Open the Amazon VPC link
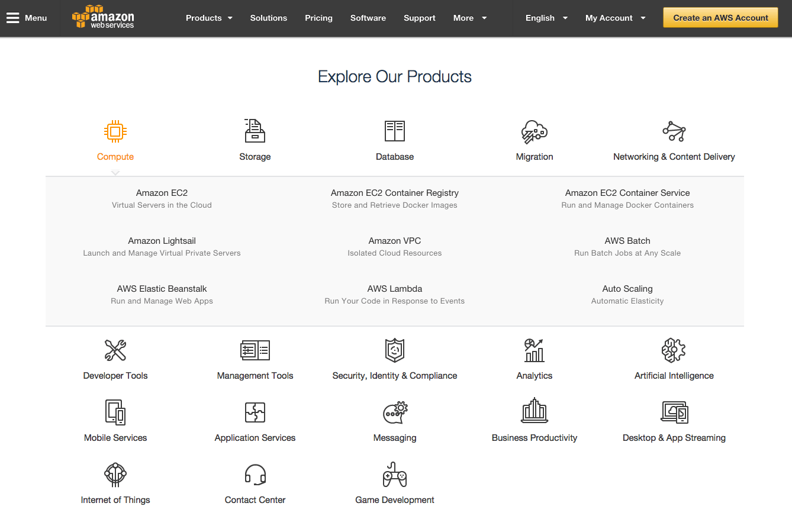 (x=395, y=241)
